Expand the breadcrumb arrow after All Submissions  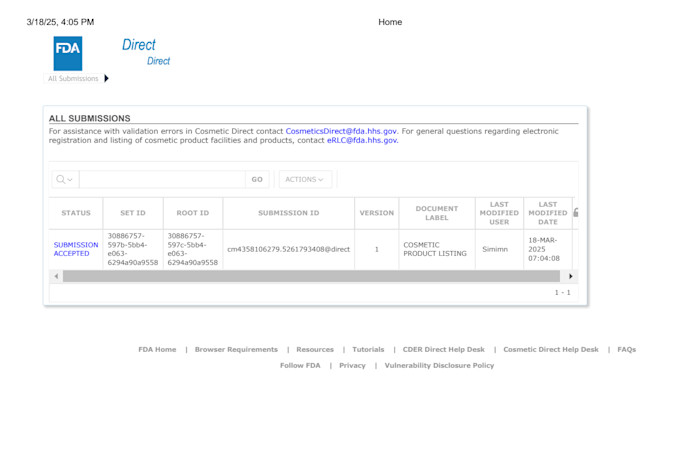pyautogui.click(x=107, y=79)
